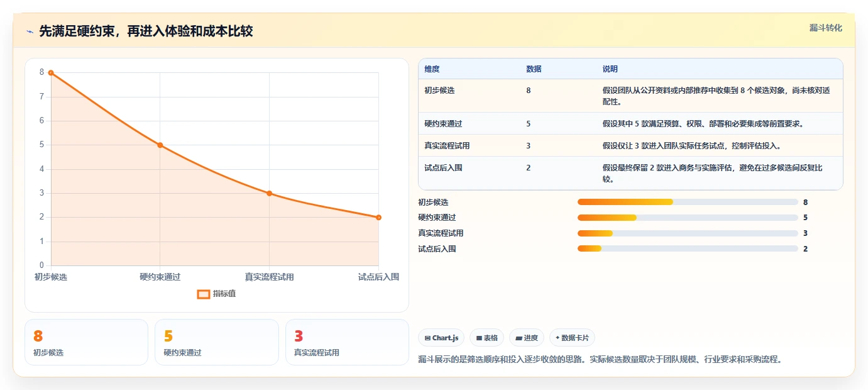Select the 进度 tag chip

coord(527,338)
